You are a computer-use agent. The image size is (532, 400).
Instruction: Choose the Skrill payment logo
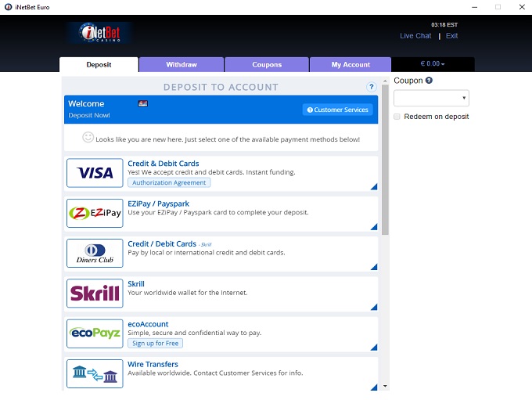[x=95, y=294]
